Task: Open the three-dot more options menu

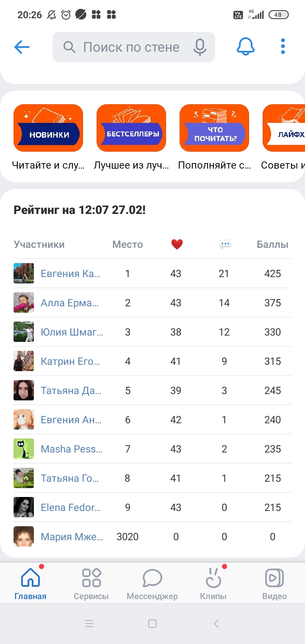Action: pyautogui.click(x=283, y=47)
